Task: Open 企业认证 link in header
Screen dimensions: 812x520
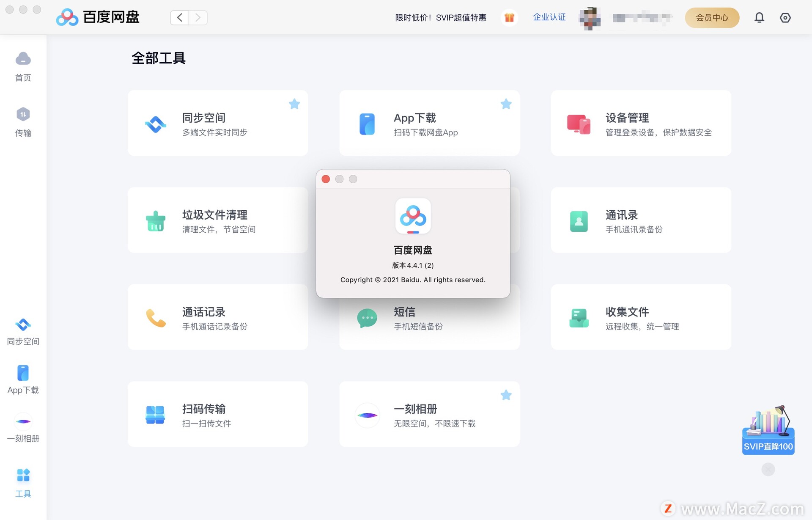Action: click(x=549, y=17)
